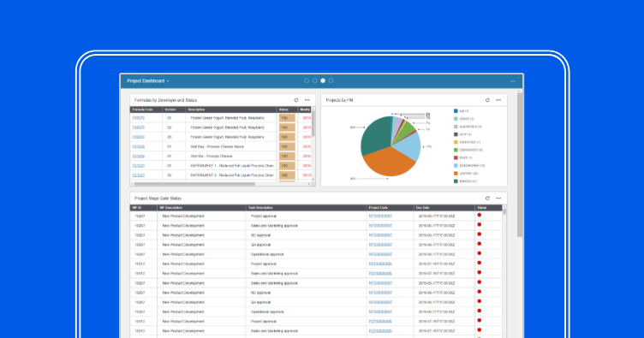Viewport: 644px width, 338px height.
Task: Click the formulas table vertical scrollbar
Action: pyautogui.click(x=313, y=124)
